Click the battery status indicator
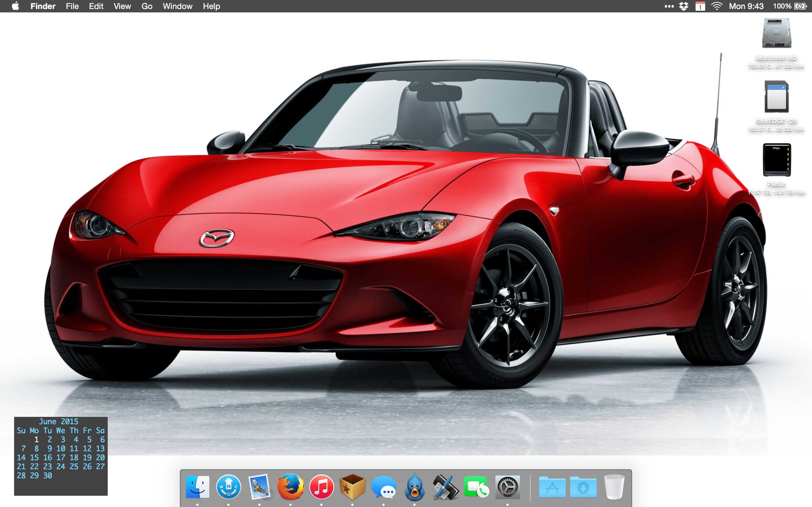This screenshot has height=507, width=812. coord(800,6)
